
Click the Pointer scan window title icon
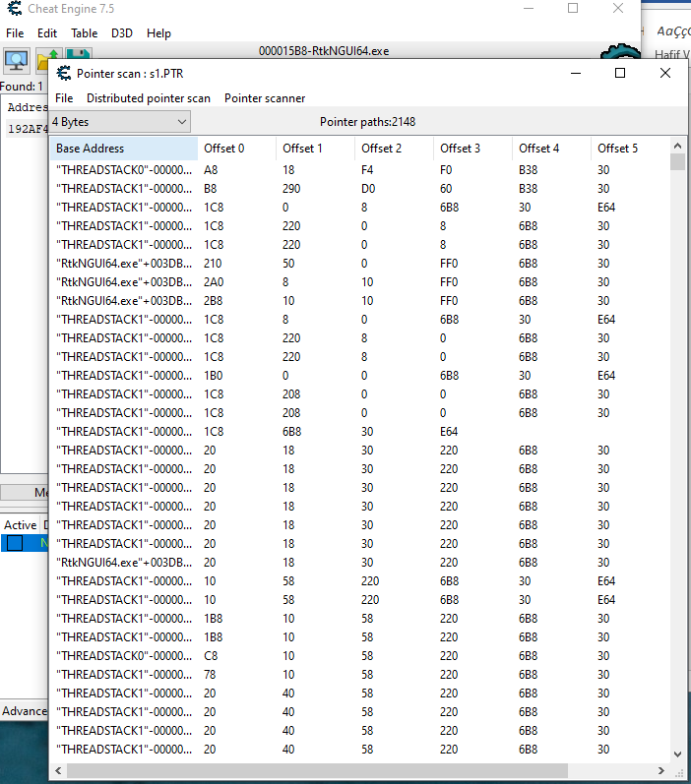tap(64, 74)
